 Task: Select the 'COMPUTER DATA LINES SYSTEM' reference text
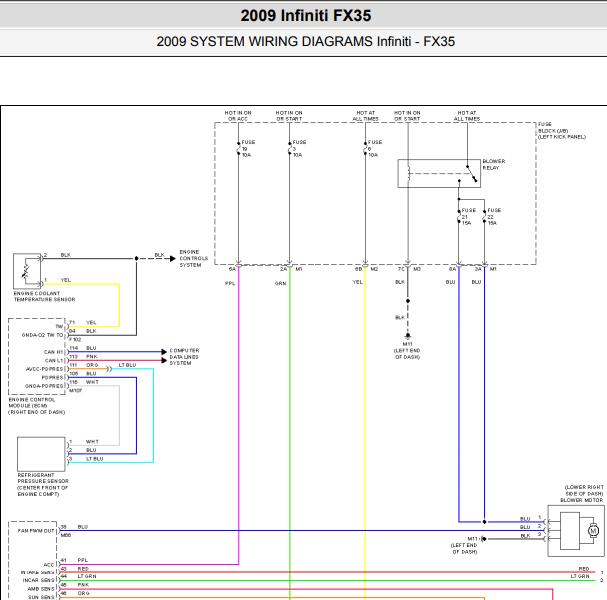point(184,357)
